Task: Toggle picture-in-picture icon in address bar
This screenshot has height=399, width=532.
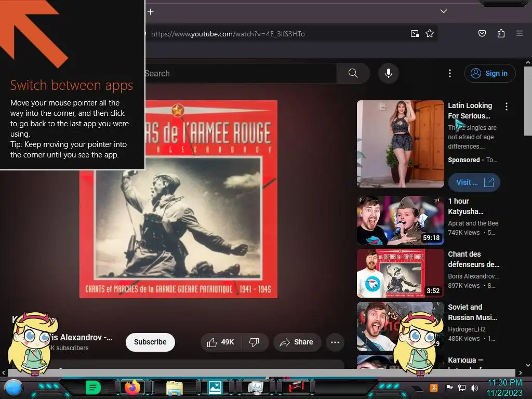Action: 415,34
